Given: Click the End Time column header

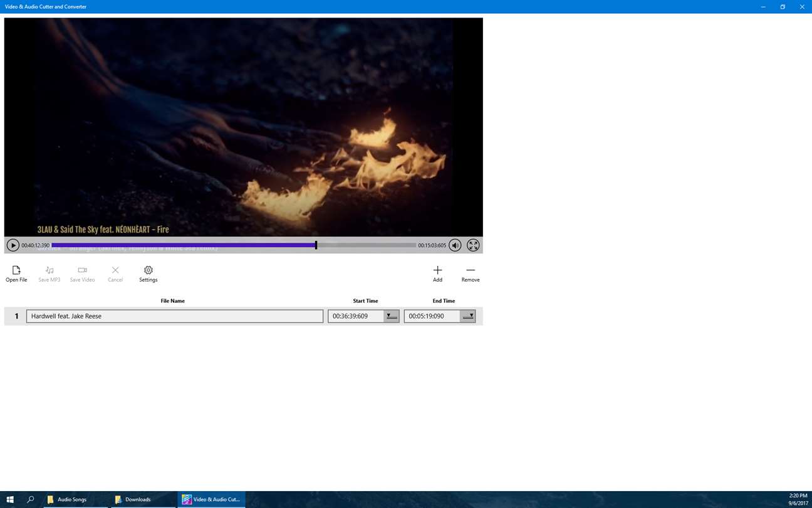Looking at the screenshot, I should (x=444, y=301).
